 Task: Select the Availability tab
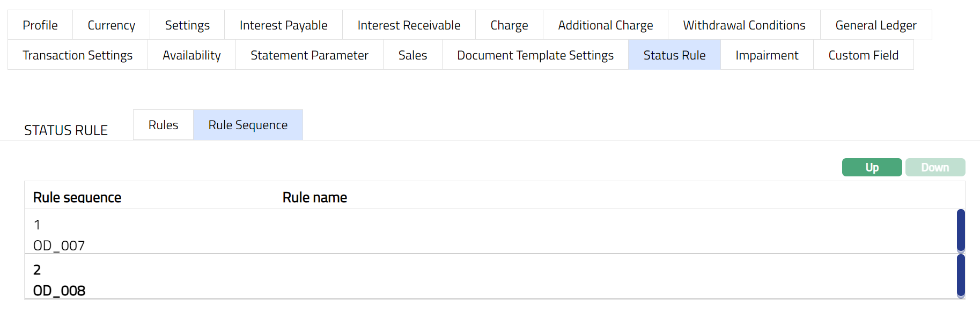[191, 55]
